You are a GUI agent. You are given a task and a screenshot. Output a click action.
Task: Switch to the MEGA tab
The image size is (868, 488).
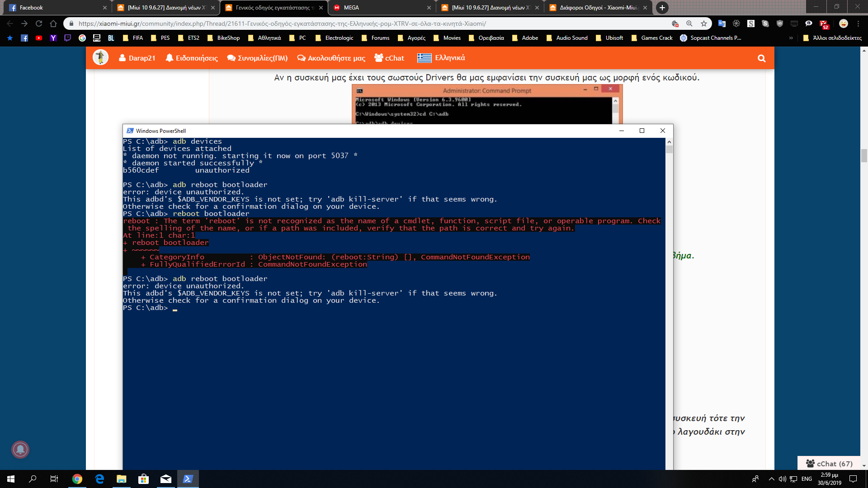[351, 8]
